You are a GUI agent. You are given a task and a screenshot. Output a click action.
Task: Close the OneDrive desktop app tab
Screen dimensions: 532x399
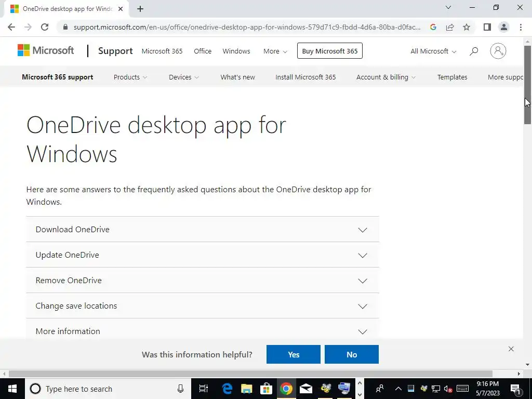pos(121,9)
